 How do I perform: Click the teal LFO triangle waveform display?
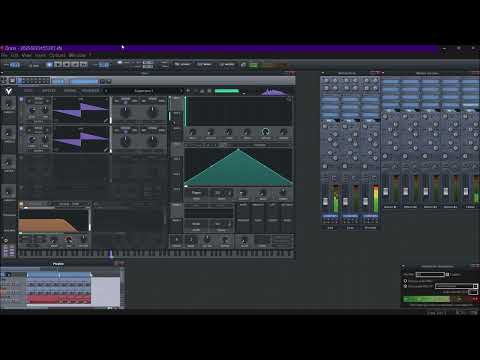point(238,167)
